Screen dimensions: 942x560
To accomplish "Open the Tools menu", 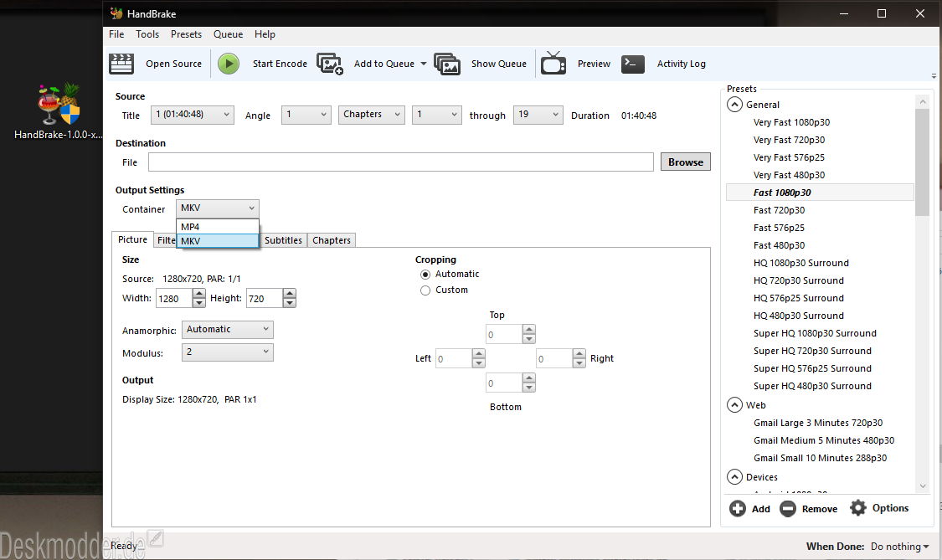I will (147, 34).
